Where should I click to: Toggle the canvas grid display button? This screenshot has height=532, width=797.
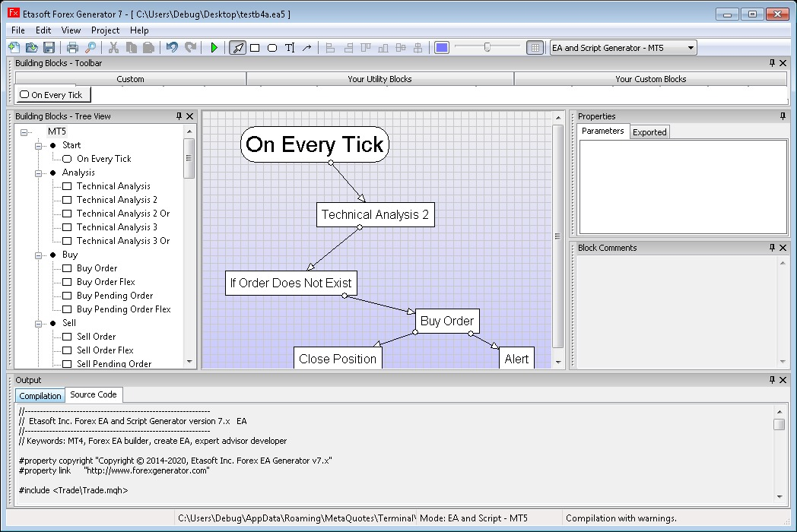[x=535, y=48]
